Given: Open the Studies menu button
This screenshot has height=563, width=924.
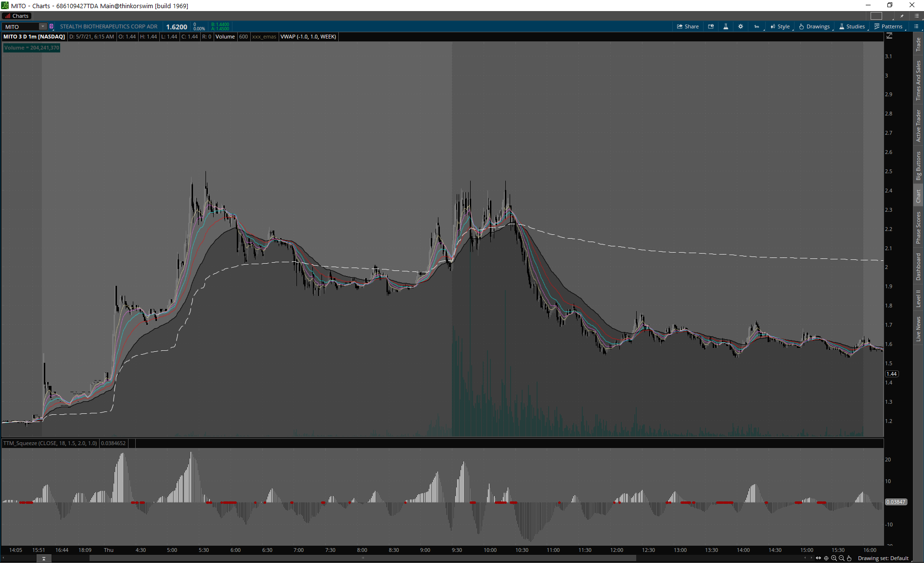Looking at the screenshot, I should point(852,26).
